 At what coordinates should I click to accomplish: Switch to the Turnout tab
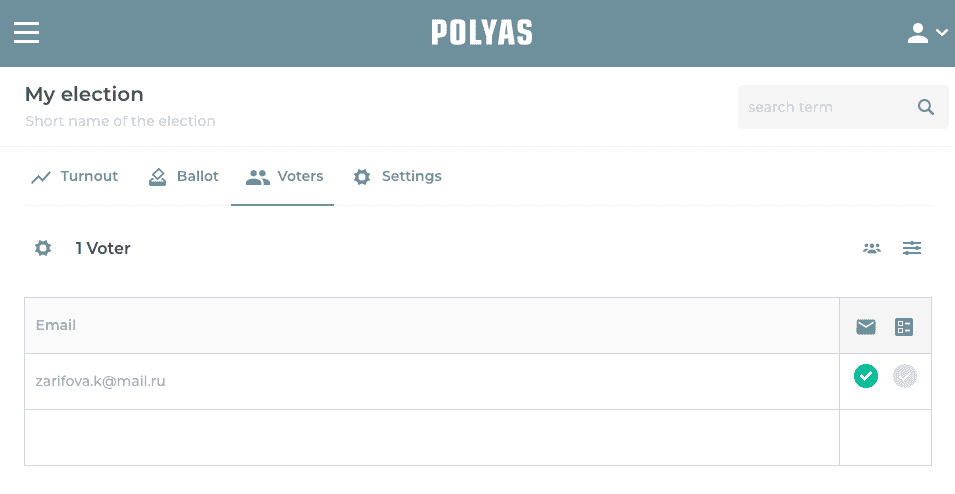pos(75,177)
